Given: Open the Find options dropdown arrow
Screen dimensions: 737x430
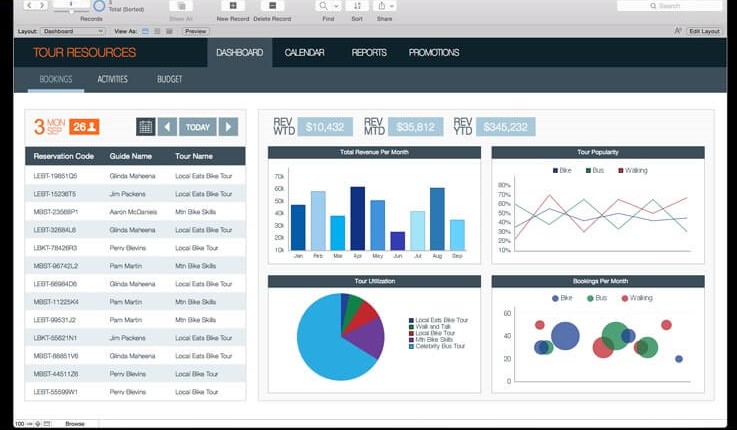Looking at the screenshot, I should (x=337, y=6).
